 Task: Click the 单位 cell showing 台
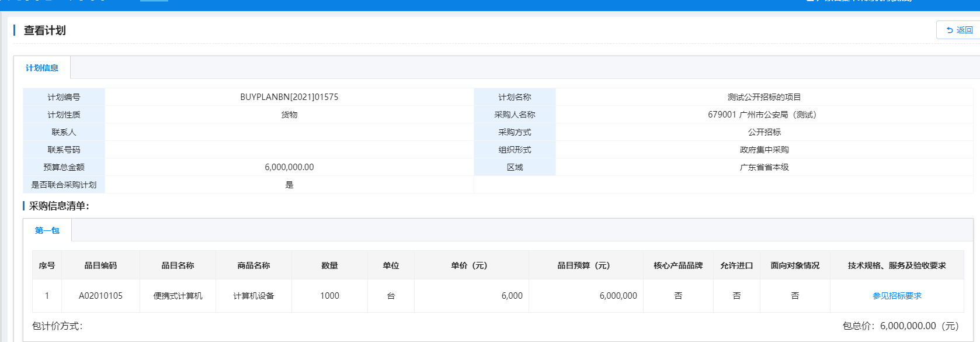click(x=391, y=296)
